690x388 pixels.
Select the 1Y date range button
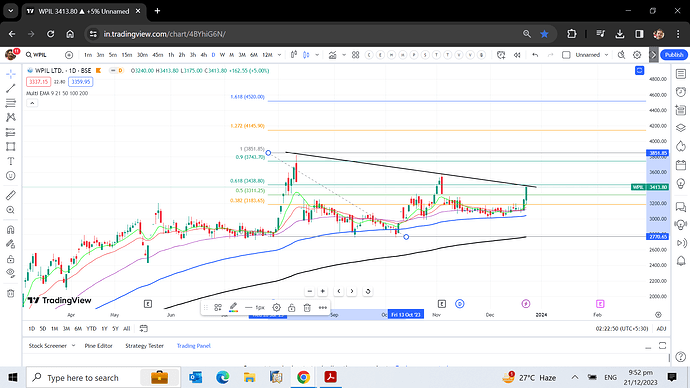(104, 329)
